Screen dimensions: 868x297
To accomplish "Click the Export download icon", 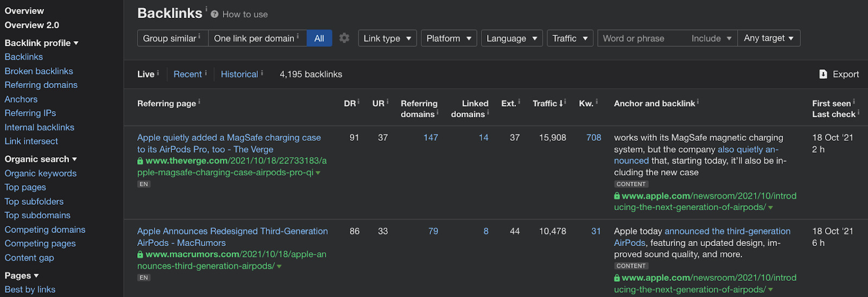I will point(823,74).
